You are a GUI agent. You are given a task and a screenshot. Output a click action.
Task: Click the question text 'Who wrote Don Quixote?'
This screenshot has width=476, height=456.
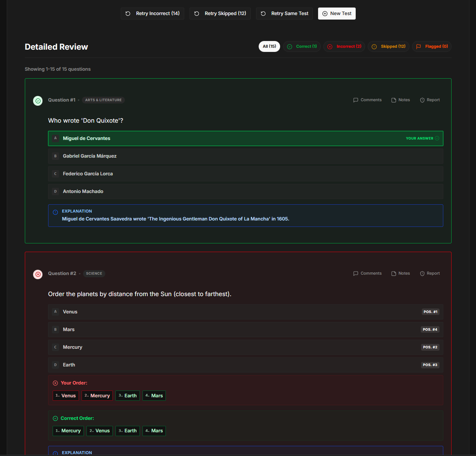click(86, 121)
